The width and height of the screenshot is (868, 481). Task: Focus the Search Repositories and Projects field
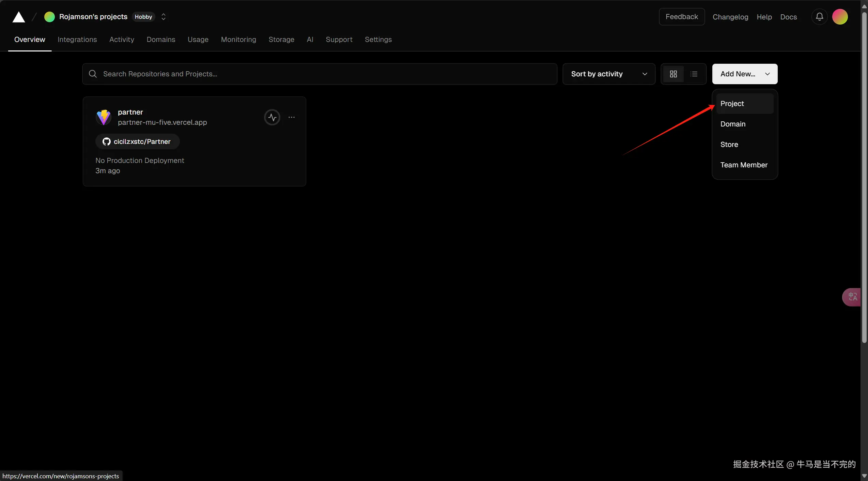[x=320, y=74]
